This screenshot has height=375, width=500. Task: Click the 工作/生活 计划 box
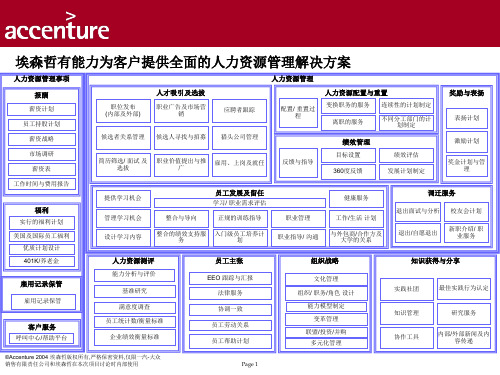(x=356, y=219)
